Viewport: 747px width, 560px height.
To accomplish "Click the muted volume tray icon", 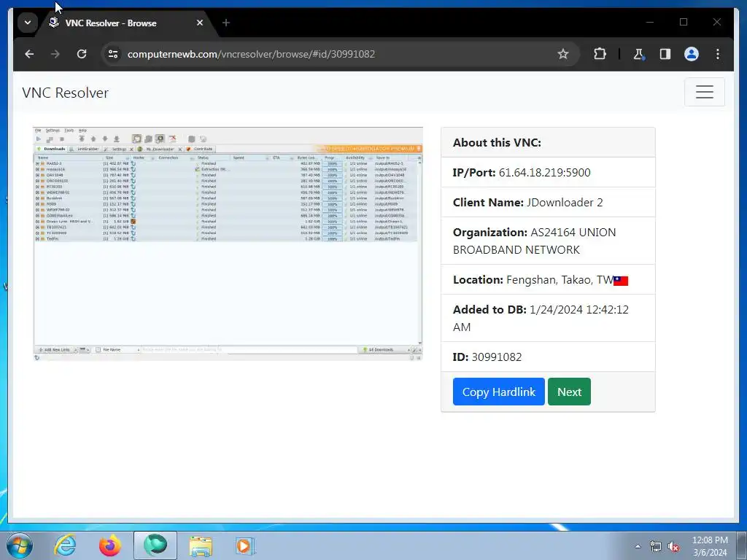I will (673, 547).
